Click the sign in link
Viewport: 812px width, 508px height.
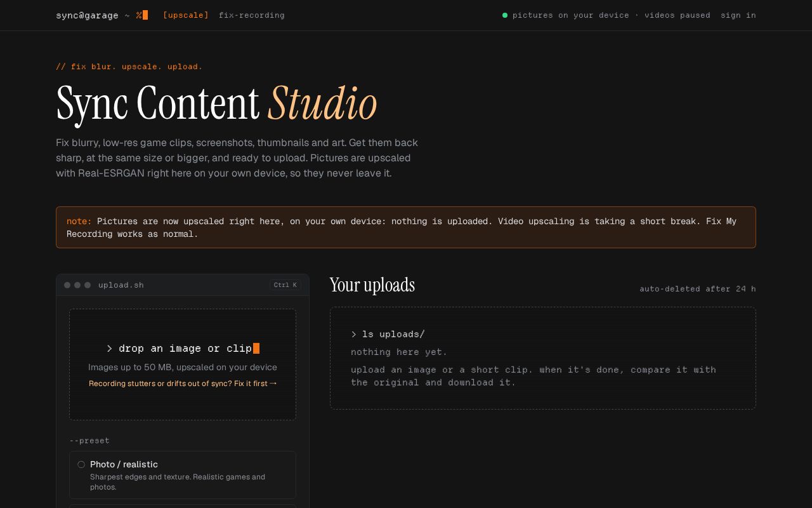(x=738, y=15)
